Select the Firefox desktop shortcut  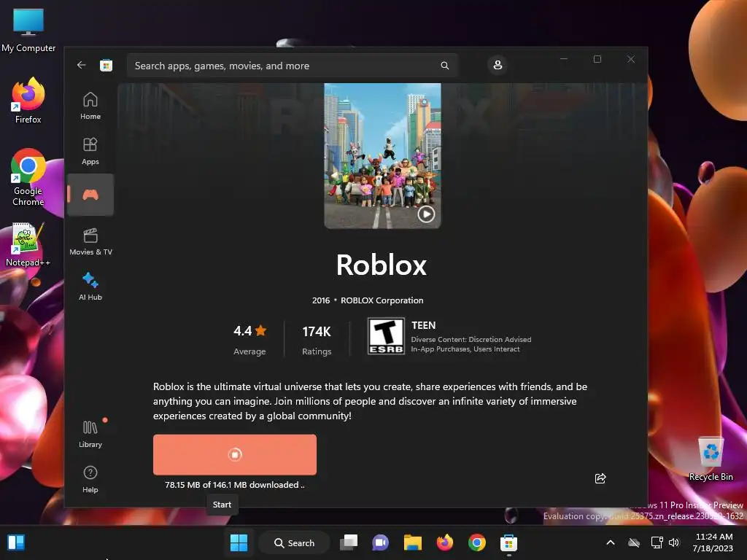point(28,101)
